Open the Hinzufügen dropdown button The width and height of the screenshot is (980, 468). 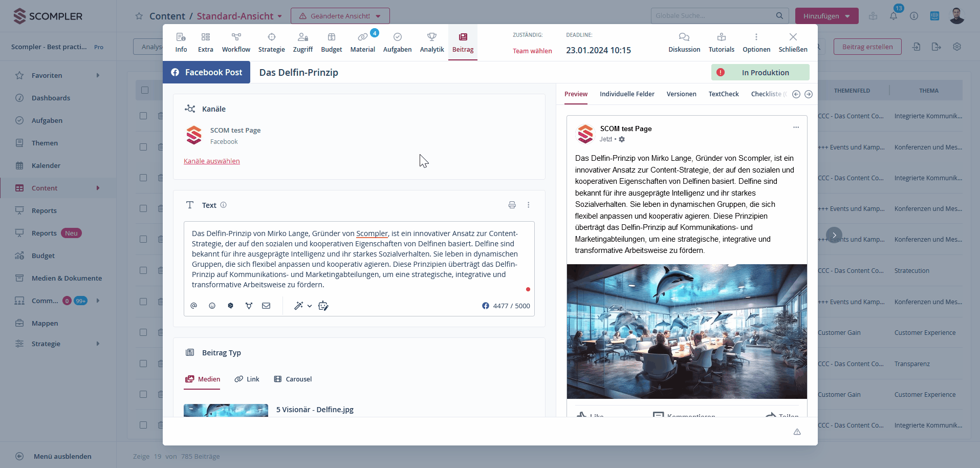click(x=826, y=16)
